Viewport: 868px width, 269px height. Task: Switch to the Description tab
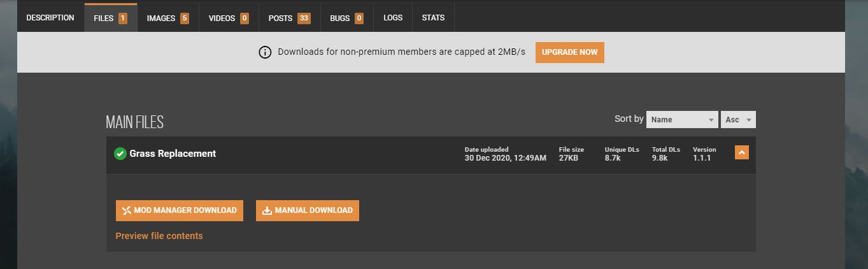(50, 18)
